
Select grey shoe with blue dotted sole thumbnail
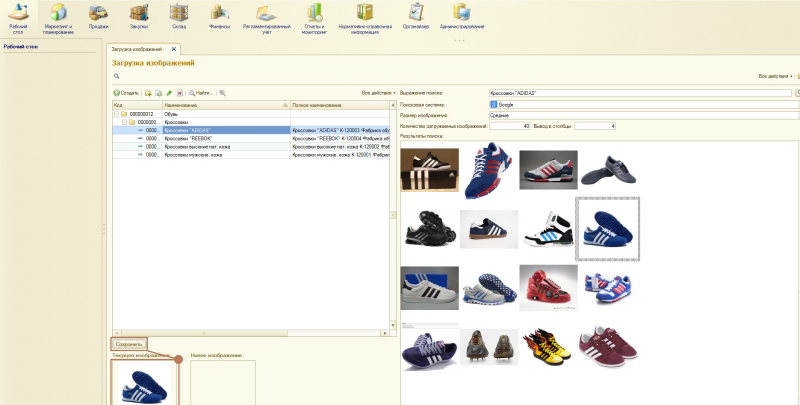pyautogui.click(x=489, y=288)
